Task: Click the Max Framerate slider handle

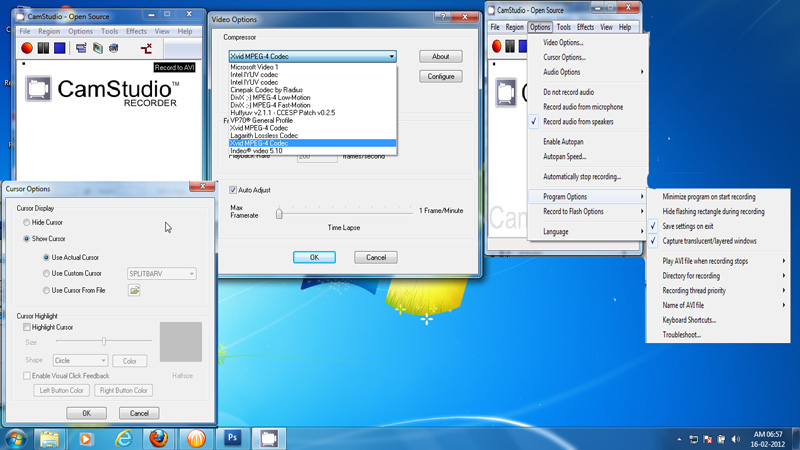Action: coord(279,213)
